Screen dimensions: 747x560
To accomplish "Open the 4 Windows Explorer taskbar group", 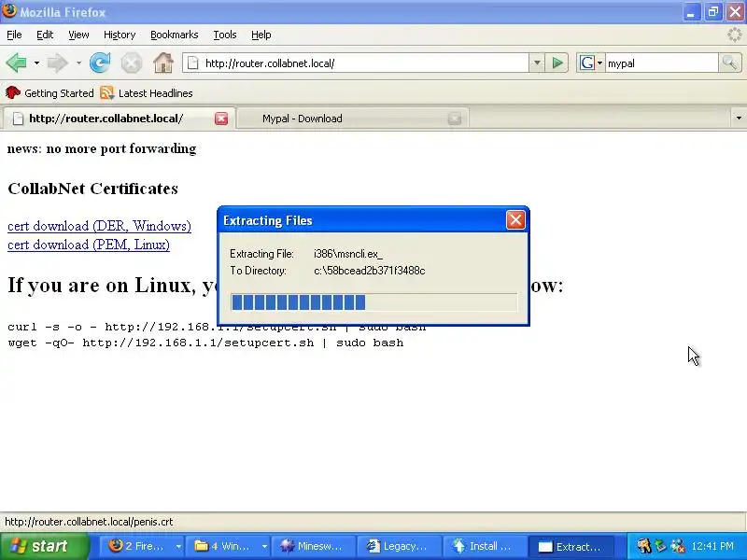I will point(224,546).
